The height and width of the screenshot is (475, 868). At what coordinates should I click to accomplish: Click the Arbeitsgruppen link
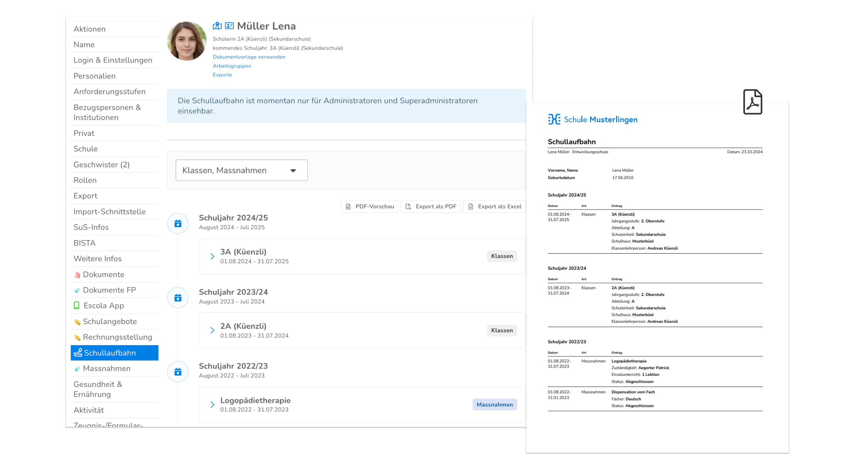click(232, 66)
